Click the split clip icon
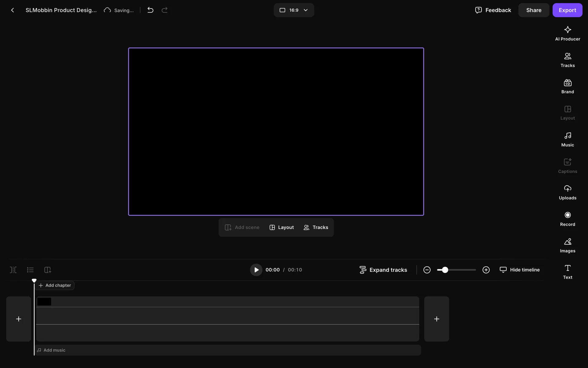This screenshot has height=368, width=588. click(13, 270)
